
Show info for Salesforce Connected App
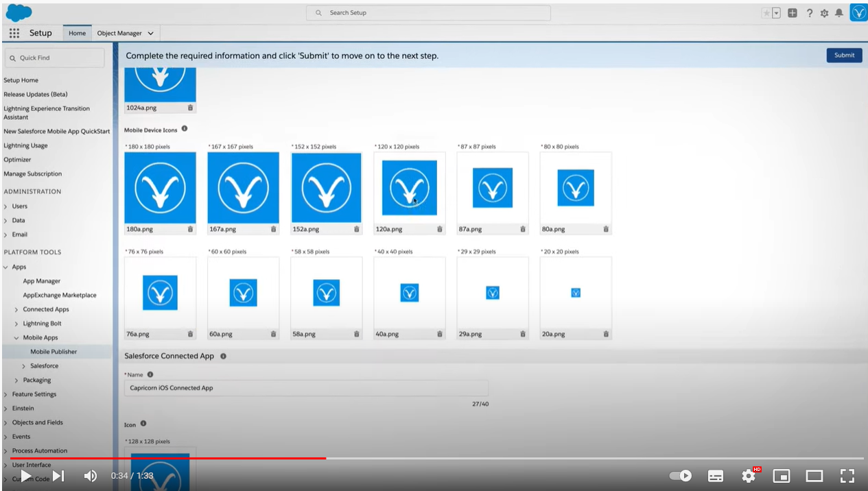coord(223,356)
